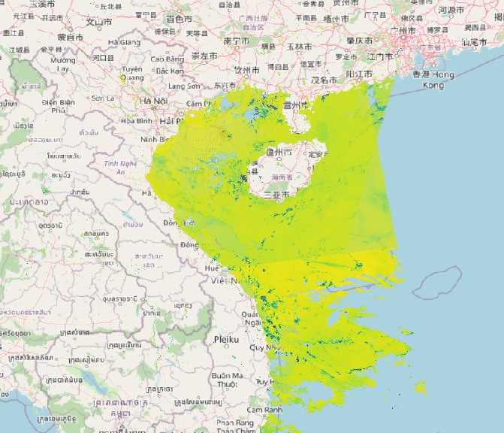This screenshot has width=504, height=433.
Task: Click the Tỉnh Nghệ An label
Action: point(120,168)
